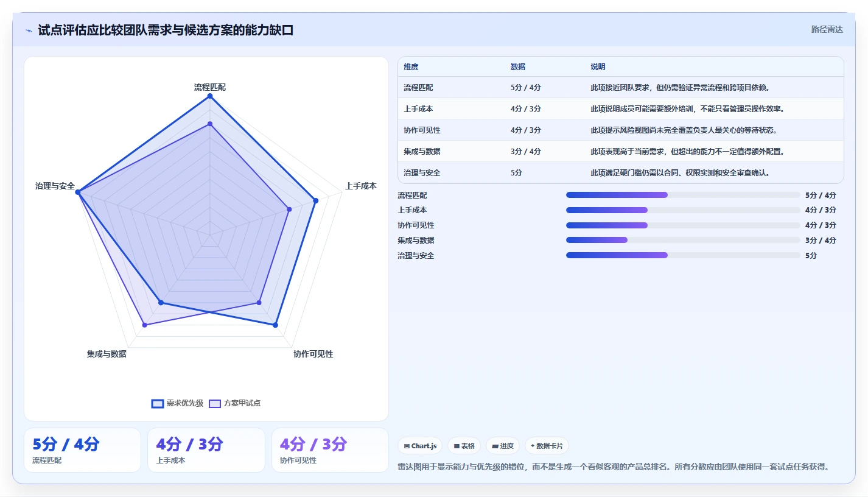Click the 集成与数据 radar axis label

click(107, 354)
